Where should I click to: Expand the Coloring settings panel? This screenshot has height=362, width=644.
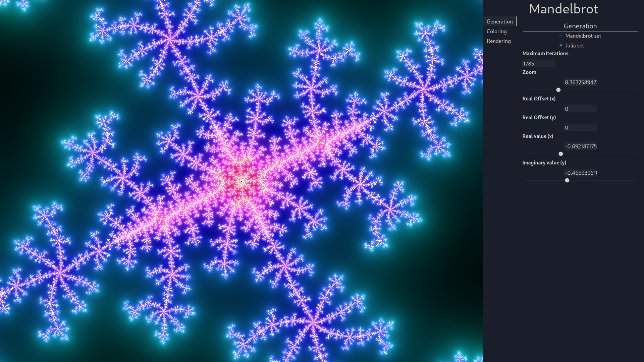(x=496, y=31)
